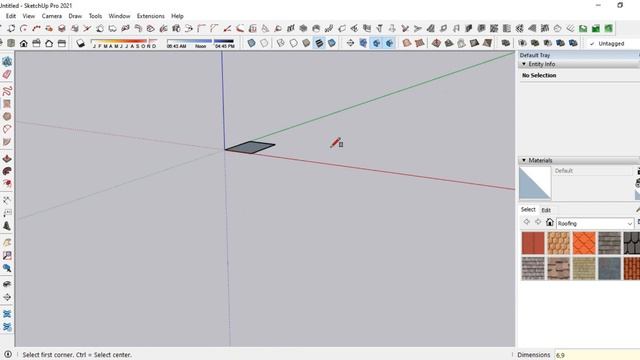Viewport: 640px width, 360px height.
Task: Click the Dimensions value box
Action: coord(597,355)
